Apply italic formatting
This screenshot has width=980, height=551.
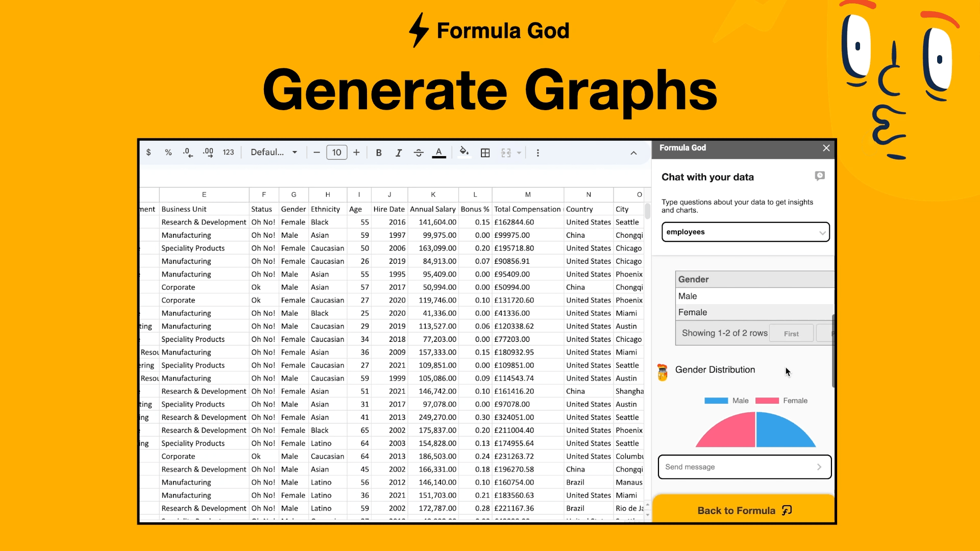click(399, 152)
